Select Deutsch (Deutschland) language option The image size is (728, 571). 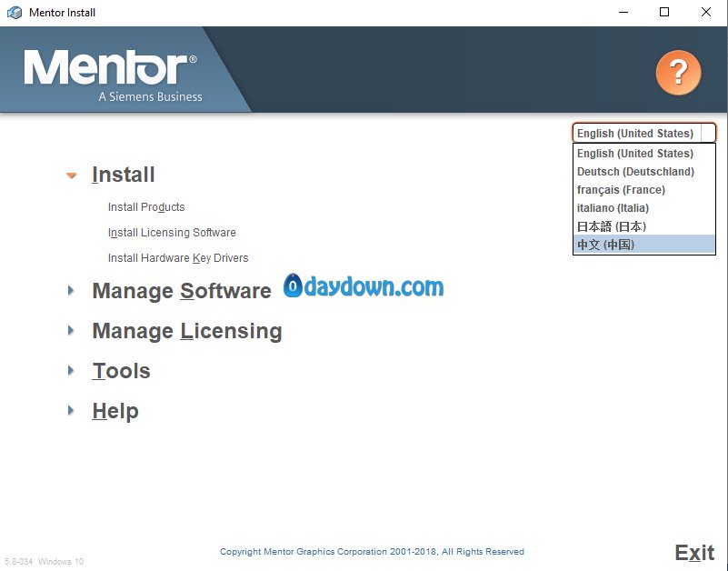tap(644, 172)
